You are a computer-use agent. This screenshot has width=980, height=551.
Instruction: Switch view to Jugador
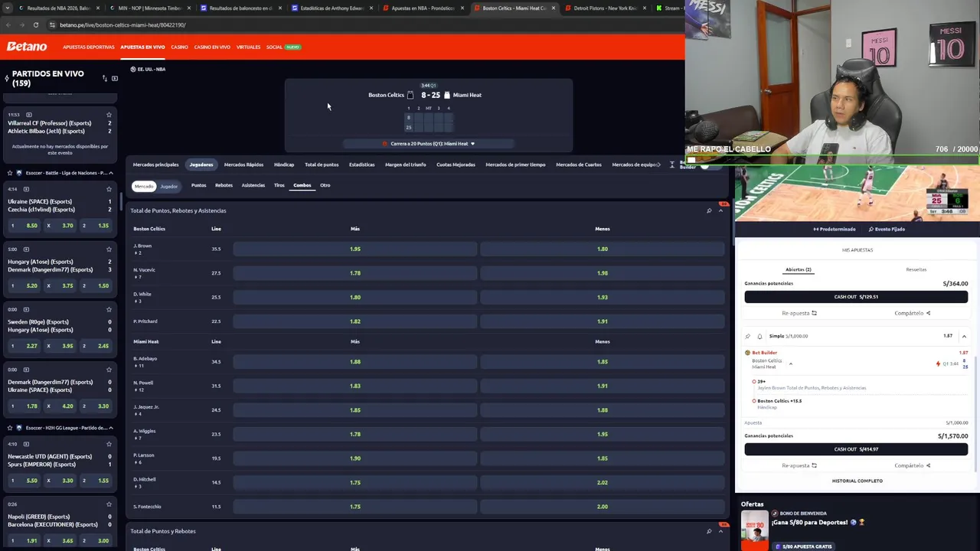coord(169,186)
